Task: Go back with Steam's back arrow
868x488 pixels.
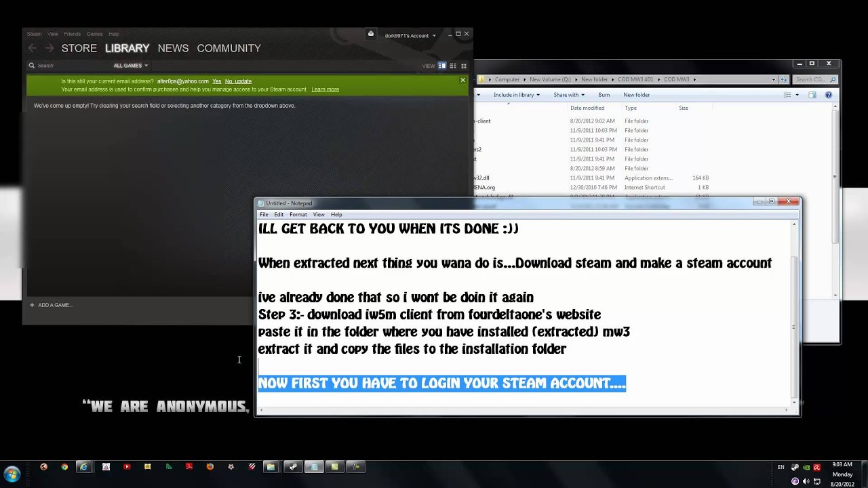Action: pos(32,48)
